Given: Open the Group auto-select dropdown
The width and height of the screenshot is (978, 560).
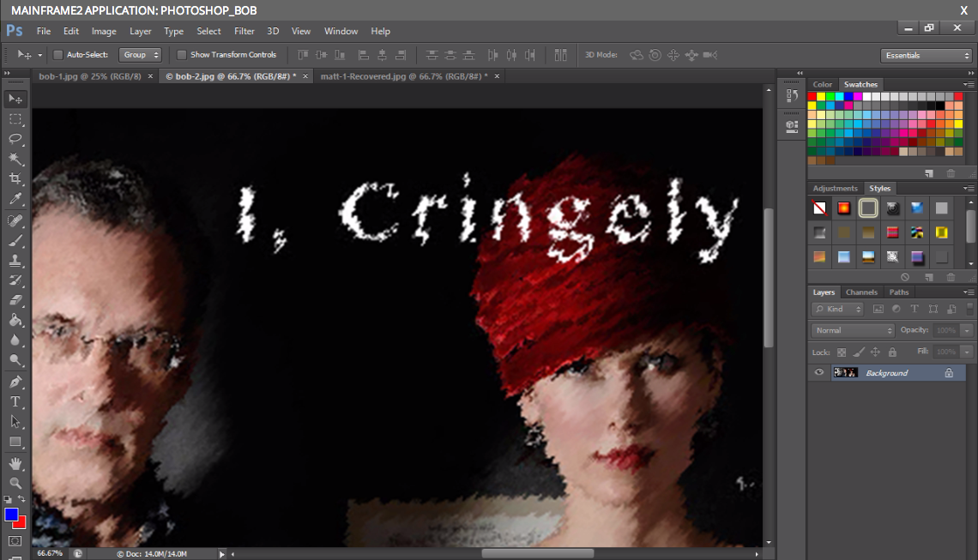Looking at the screenshot, I should (x=141, y=55).
